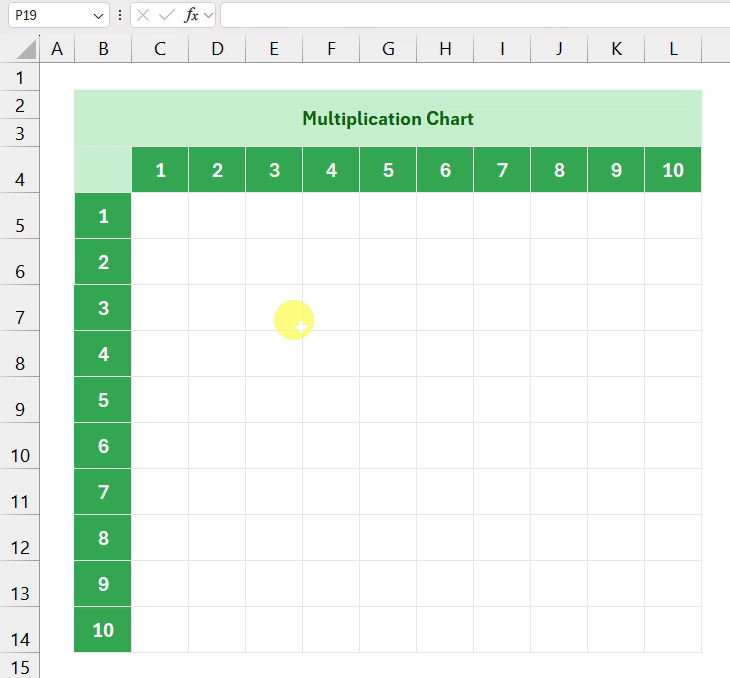The width and height of the screenshot is (730, 678).
Task: Select column K header
Action: click(x=616, y=49)
